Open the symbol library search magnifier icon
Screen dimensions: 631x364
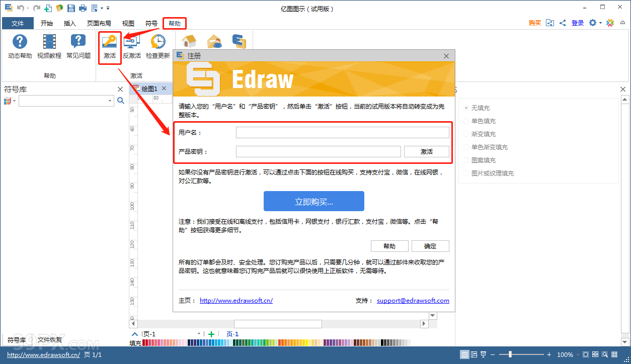point(120,101)
